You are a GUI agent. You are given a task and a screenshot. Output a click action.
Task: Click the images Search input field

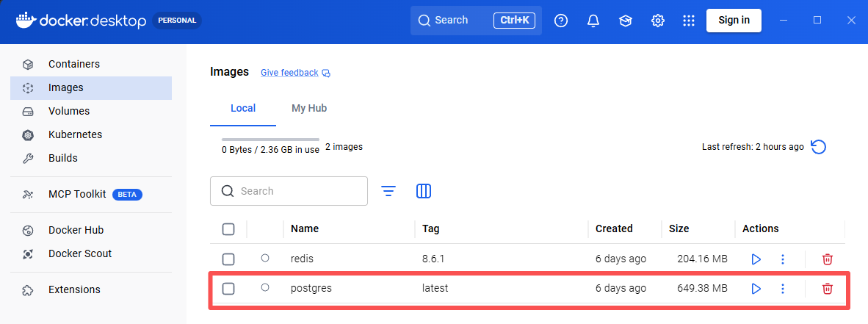(x=289, y=191)
